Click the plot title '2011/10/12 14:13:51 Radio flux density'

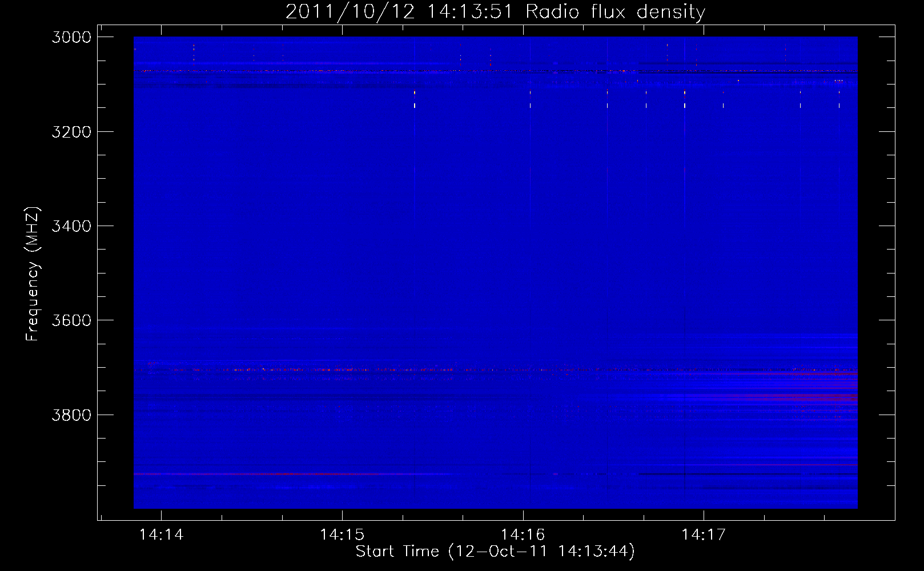click(495, 12)
